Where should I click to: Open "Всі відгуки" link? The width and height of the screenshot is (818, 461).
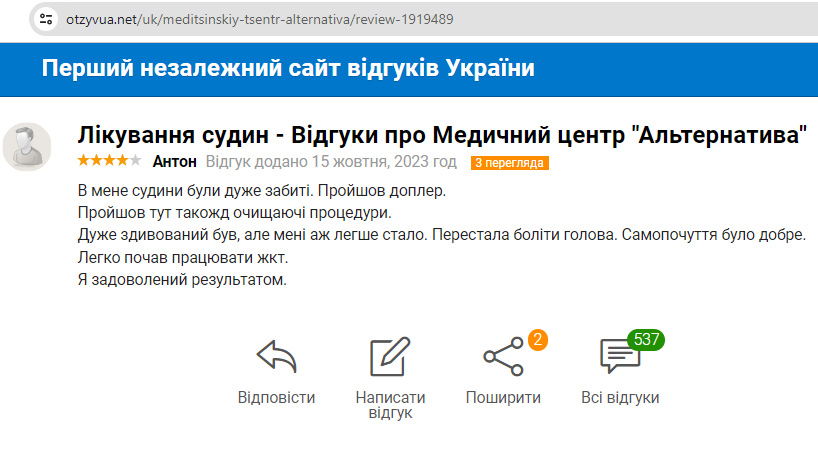(x=620, y=397)
